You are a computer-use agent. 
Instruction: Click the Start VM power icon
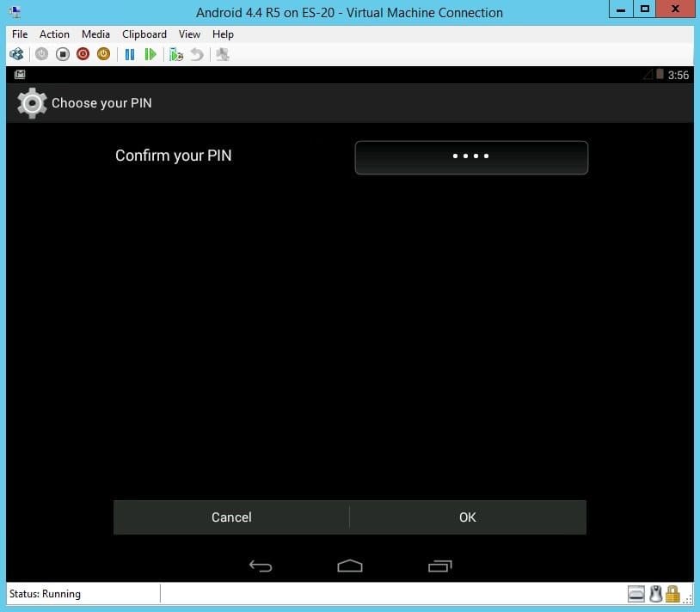[x=41, y=54]
